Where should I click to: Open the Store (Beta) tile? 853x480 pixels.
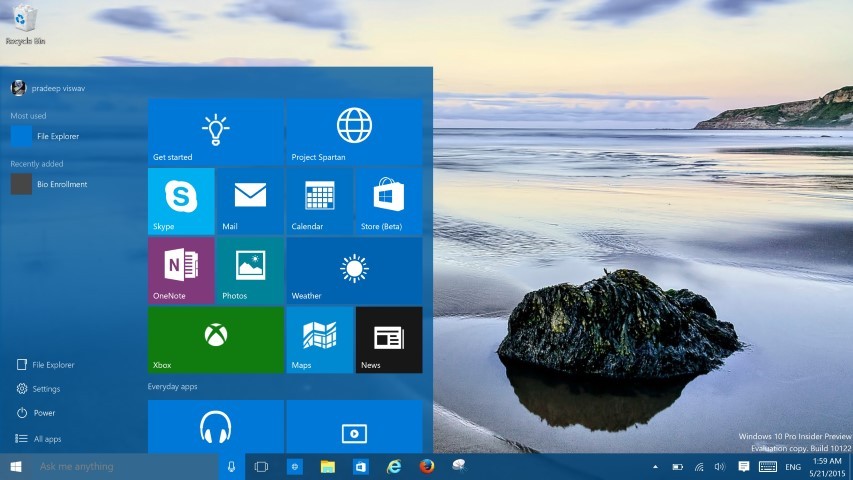click(389, 201)
